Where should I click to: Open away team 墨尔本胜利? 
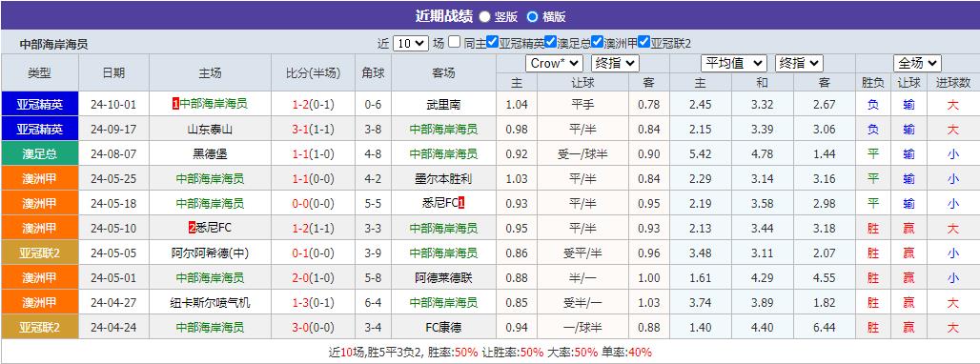443,178
